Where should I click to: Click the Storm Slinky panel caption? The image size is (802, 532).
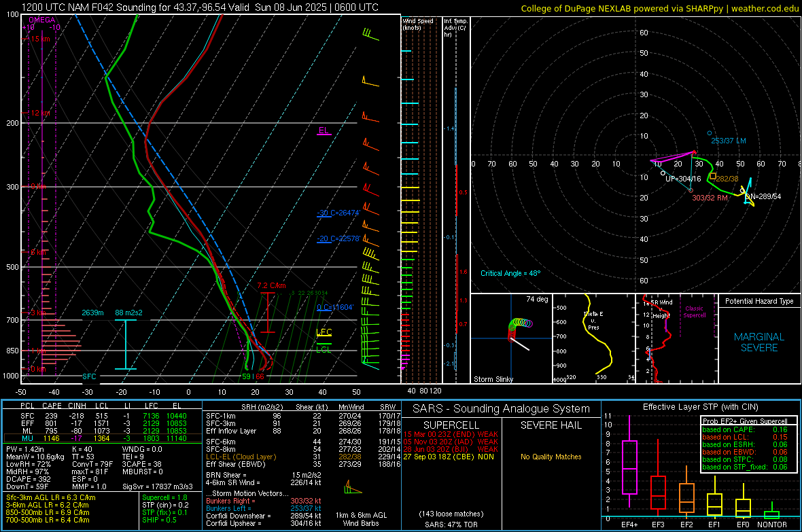(x=493, y=379)
